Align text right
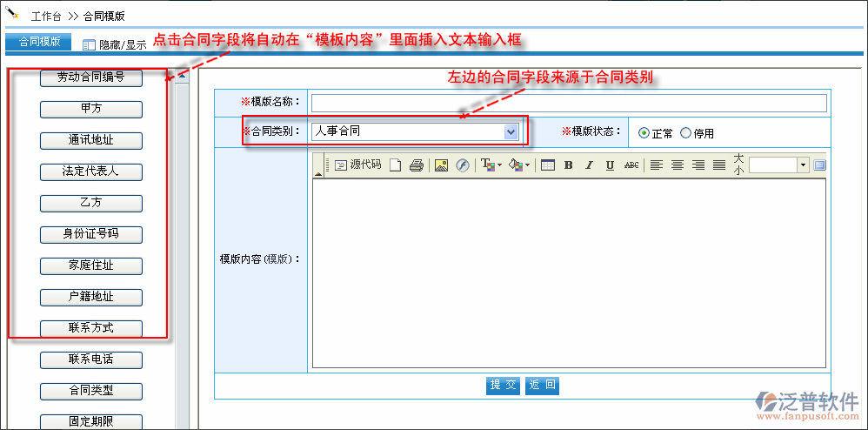 698,165
